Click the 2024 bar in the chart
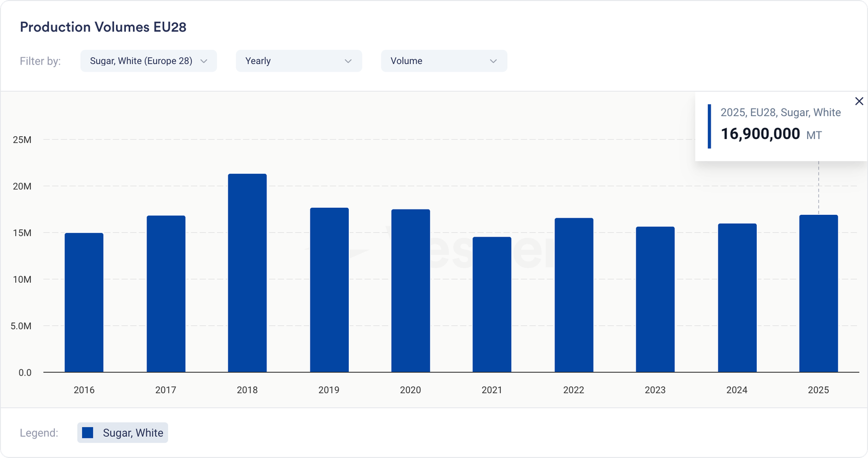The image size is (868, 458). click(737, 298)
